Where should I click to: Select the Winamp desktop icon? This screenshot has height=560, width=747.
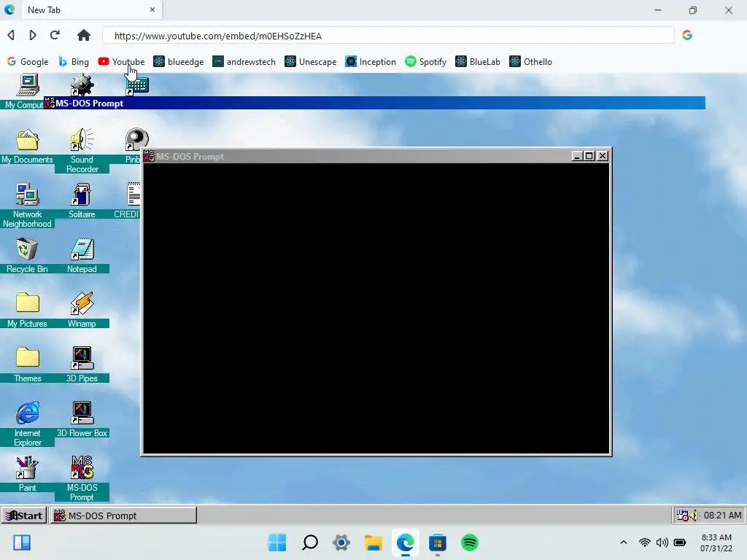[82, 311]
